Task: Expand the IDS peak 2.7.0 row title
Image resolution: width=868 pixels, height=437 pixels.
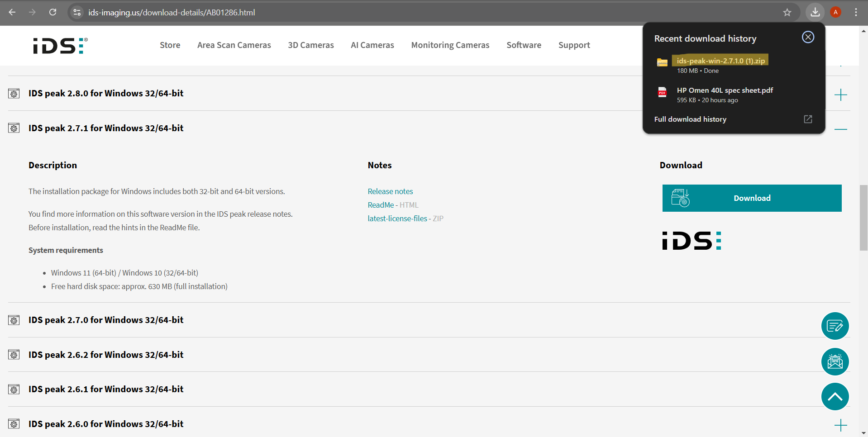Action: point(106,320)
